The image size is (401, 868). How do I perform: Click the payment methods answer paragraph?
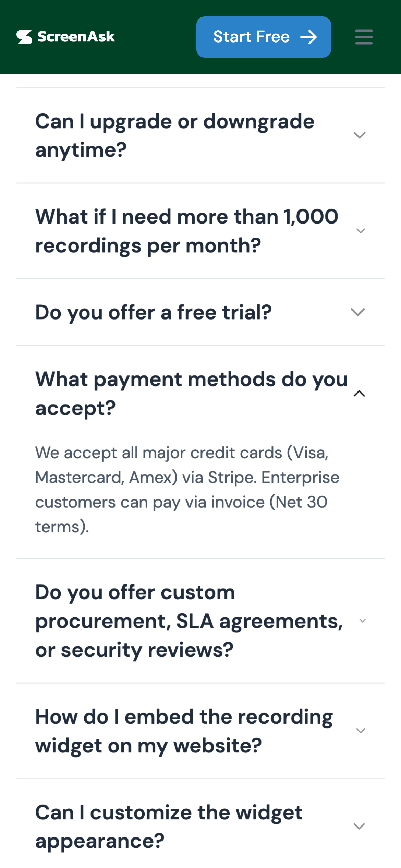pyautogui.click(x=187, y=490)
